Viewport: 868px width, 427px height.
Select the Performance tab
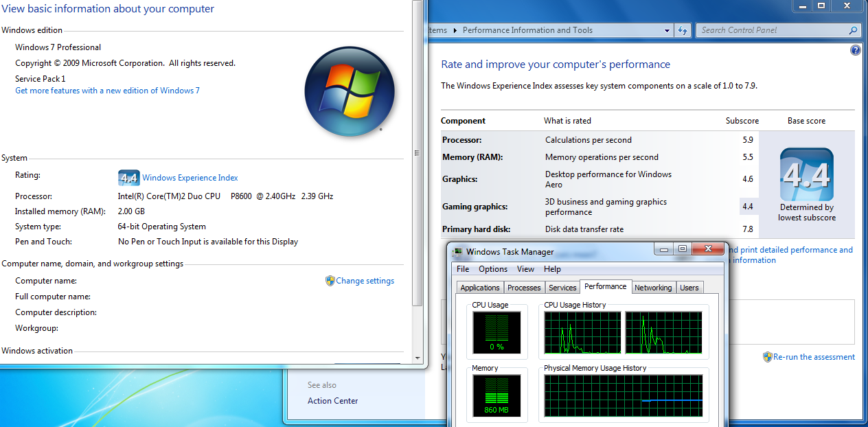(605, 286)
